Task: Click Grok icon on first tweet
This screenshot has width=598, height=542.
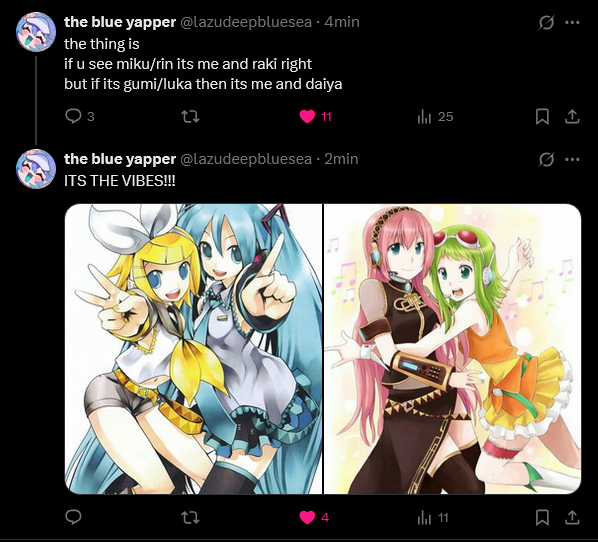Action: [546, 23]
